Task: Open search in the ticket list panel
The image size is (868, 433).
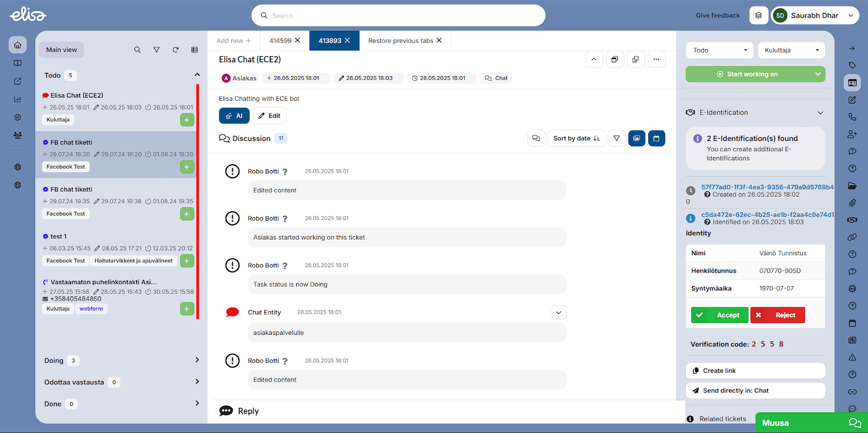Action: tap(137, 50)
